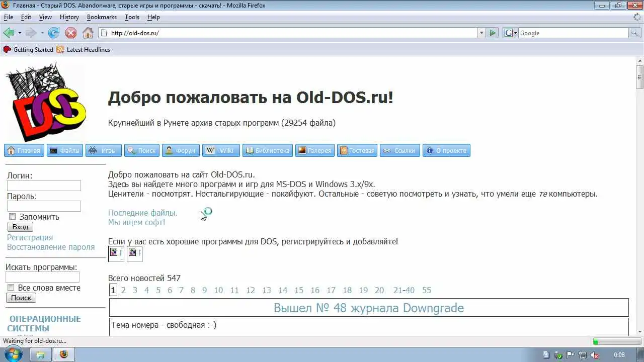Open the Bookmarks menu
The image size is (644, 362).
pyautogui.click(x=102, y=17)
